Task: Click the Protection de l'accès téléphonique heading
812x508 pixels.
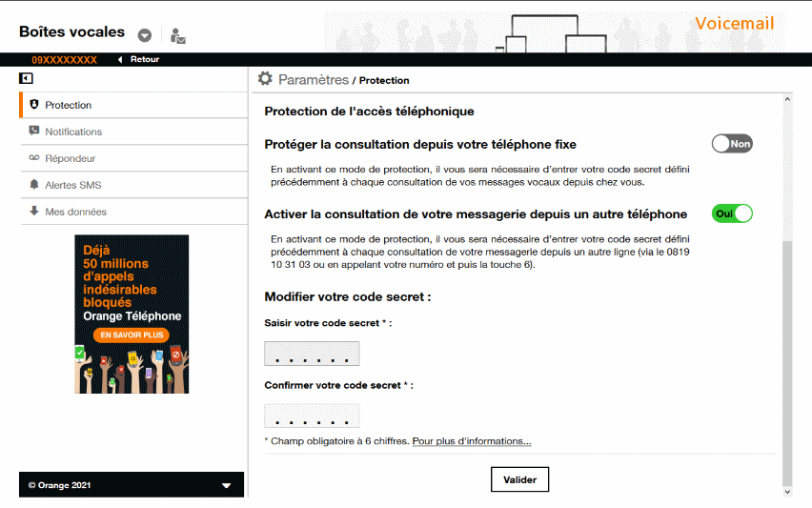Action: pos(369,112)
